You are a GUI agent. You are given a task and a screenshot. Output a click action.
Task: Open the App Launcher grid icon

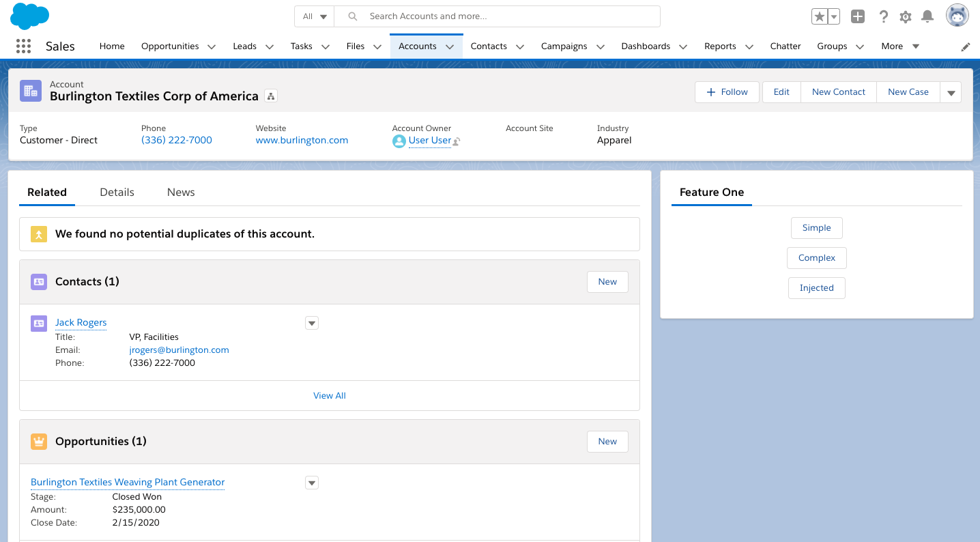coord(23,46)
